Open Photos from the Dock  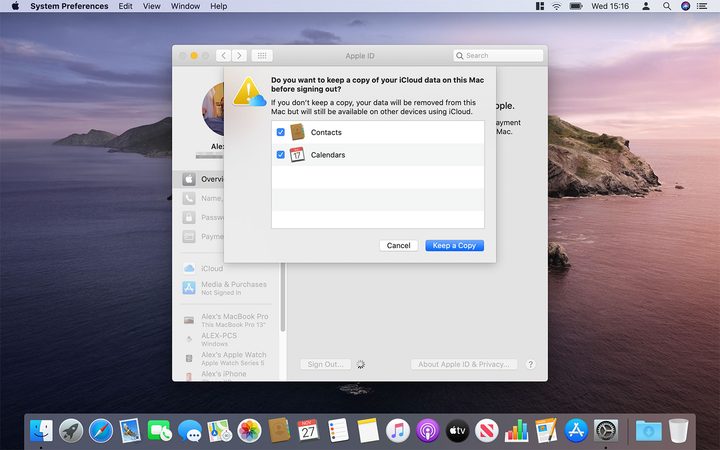tap(249, 431)
